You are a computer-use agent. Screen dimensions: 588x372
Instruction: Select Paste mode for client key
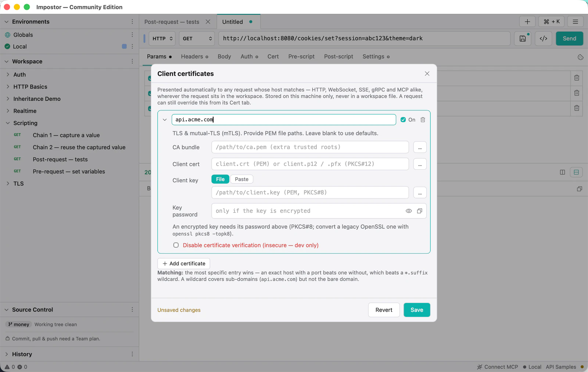[241, 179]
